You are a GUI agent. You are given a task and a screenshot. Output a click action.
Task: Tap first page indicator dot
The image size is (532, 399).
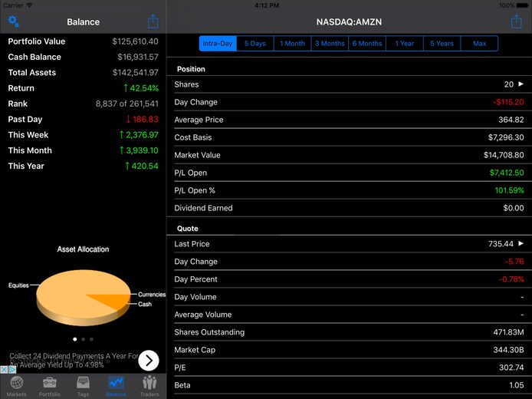click(75, 339)
